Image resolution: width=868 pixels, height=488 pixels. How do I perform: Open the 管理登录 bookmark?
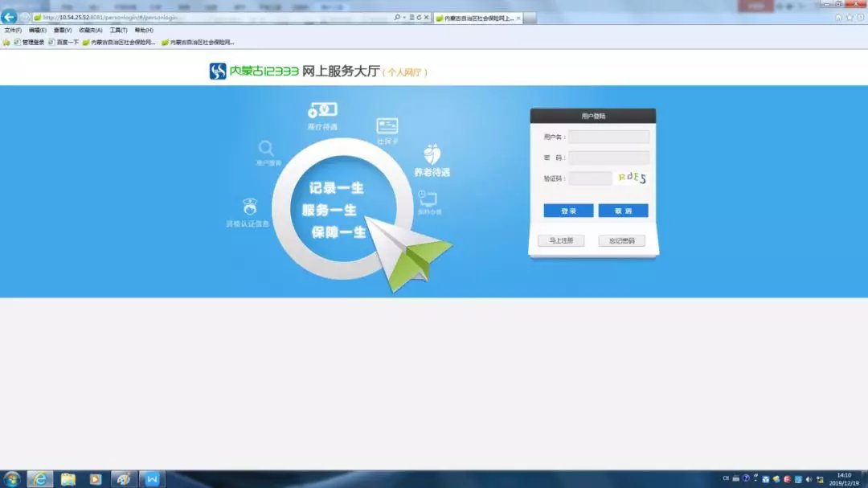pyautogui.click(x=29, y=42)
